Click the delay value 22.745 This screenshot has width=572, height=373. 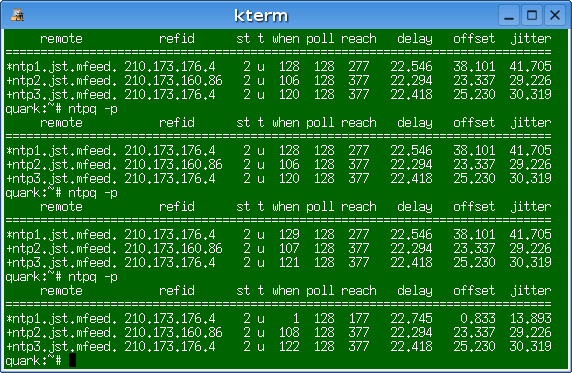point(411,319)
